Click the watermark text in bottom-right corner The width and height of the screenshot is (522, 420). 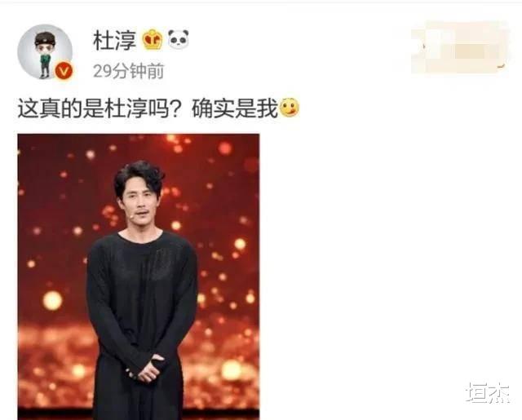point(488,393)
